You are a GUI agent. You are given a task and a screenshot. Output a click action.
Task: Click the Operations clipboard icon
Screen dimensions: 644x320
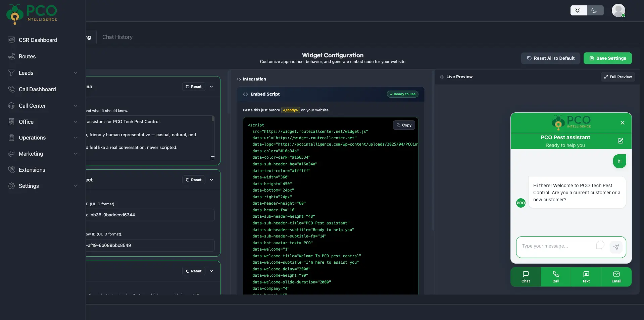click(x=11, y=138)
